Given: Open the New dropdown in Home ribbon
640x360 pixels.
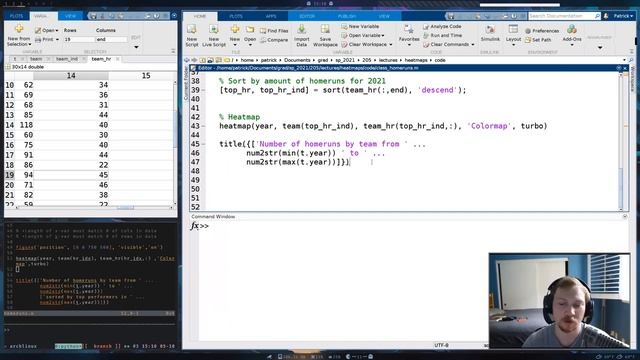Looking at the screenshot, I should coord(235,44).
